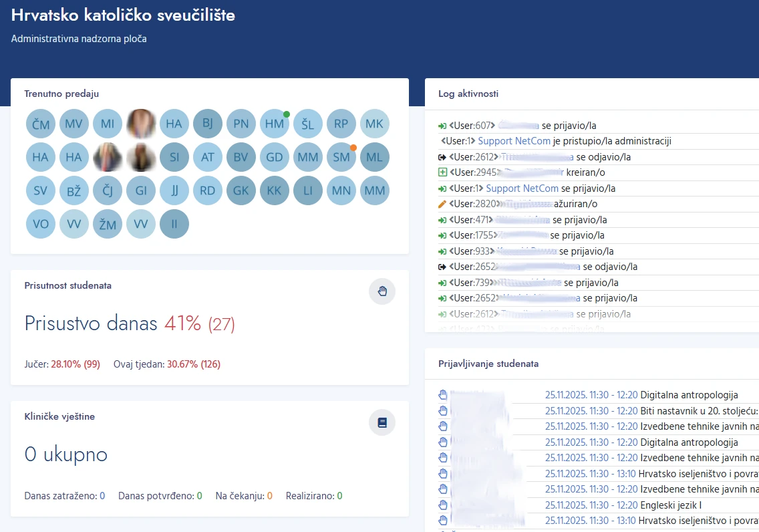Click the Prijavljivanje studenata panel header
Image resolution: width=759 pixels, height=532 pixels.
488,364
